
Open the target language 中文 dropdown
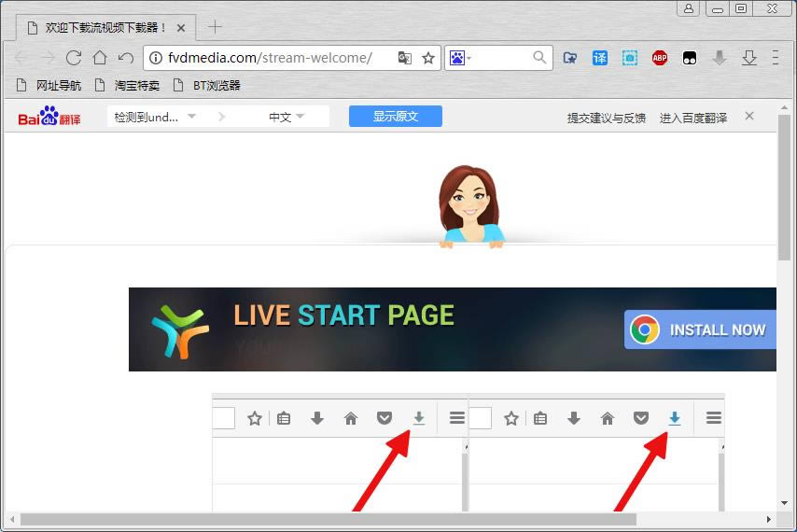click(x=287, y=117)
